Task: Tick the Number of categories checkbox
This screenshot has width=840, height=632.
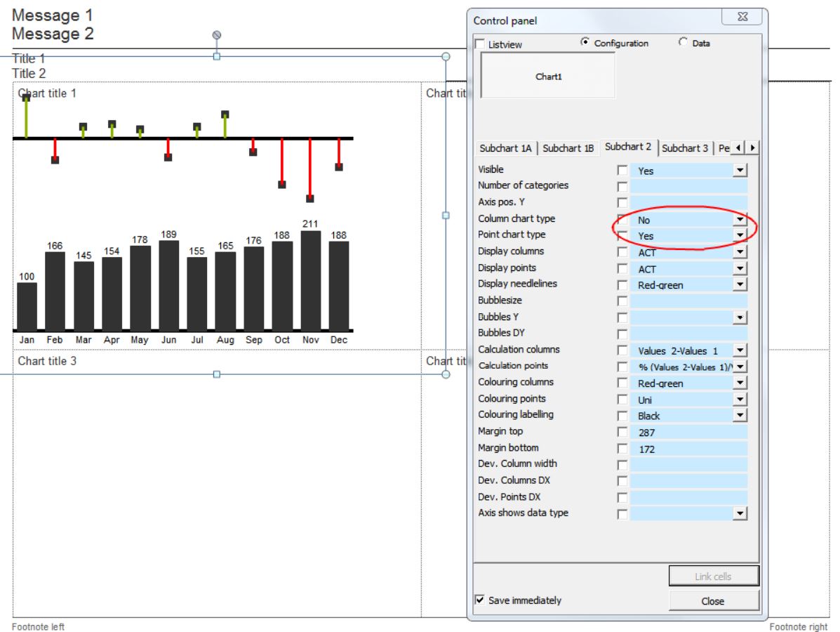Action: [x=622, y=187]
